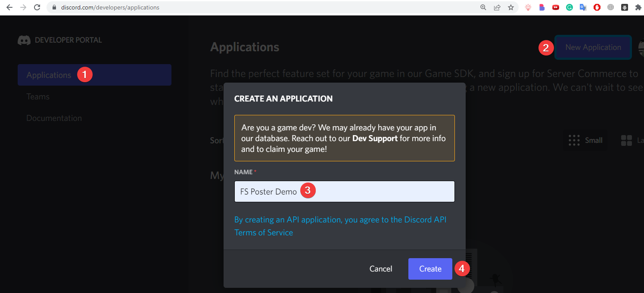View site info via the lock icon
This screenshot has height=293, width=644.
pos(54,7)
